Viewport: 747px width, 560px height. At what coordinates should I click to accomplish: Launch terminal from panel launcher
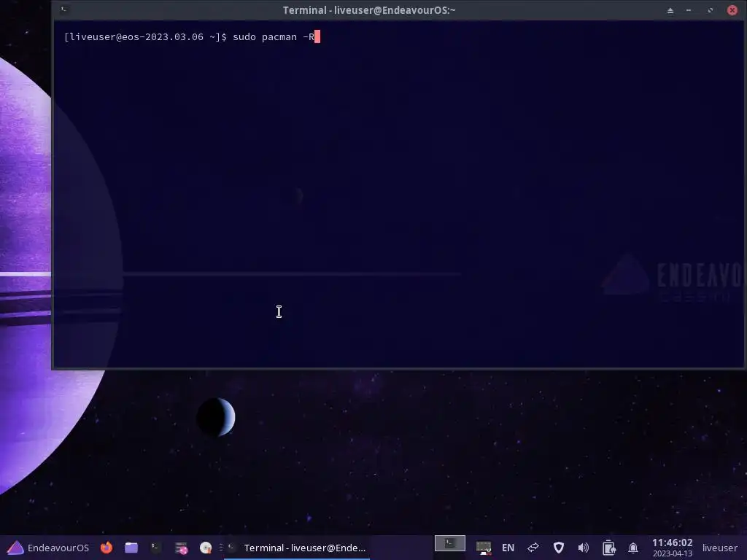click(x=155, y=548)
